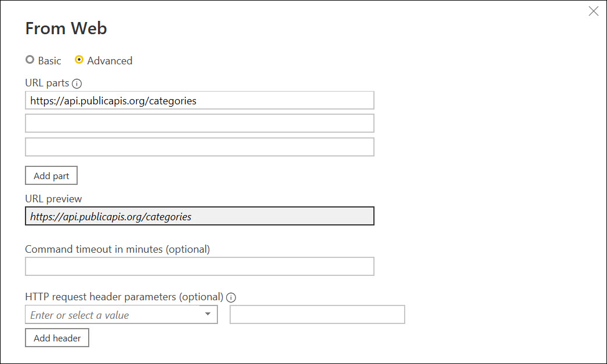Click the 'HTTP request header parameters' label

click(123, 297)
